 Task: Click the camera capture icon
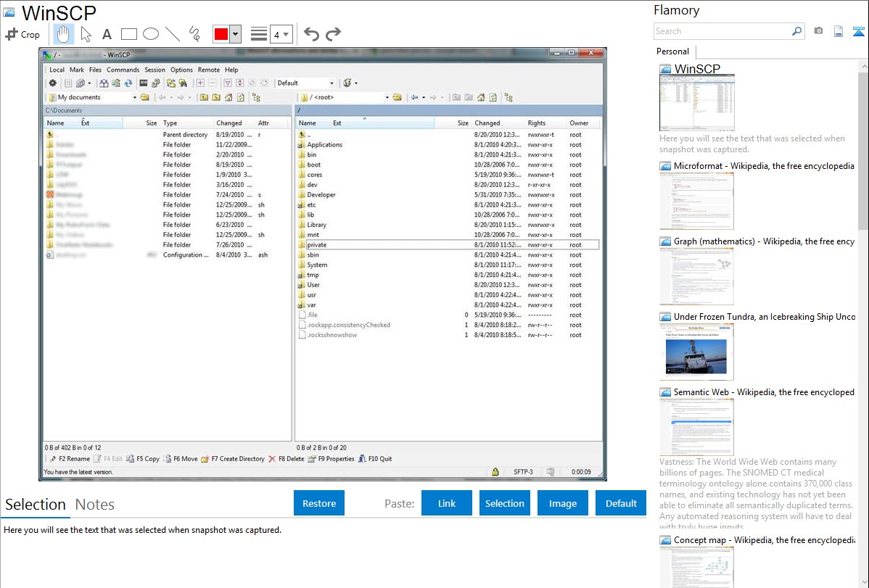818,31
